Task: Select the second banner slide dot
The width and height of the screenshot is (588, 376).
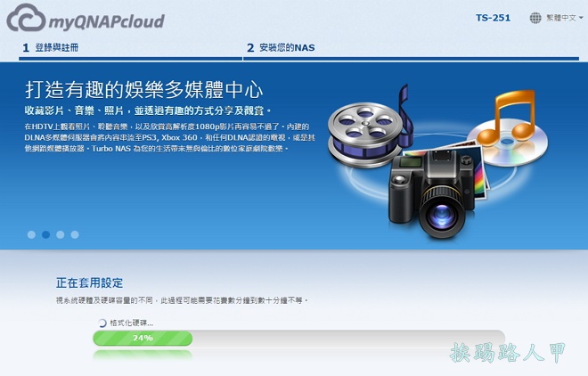Action: [x=45, y=234]
